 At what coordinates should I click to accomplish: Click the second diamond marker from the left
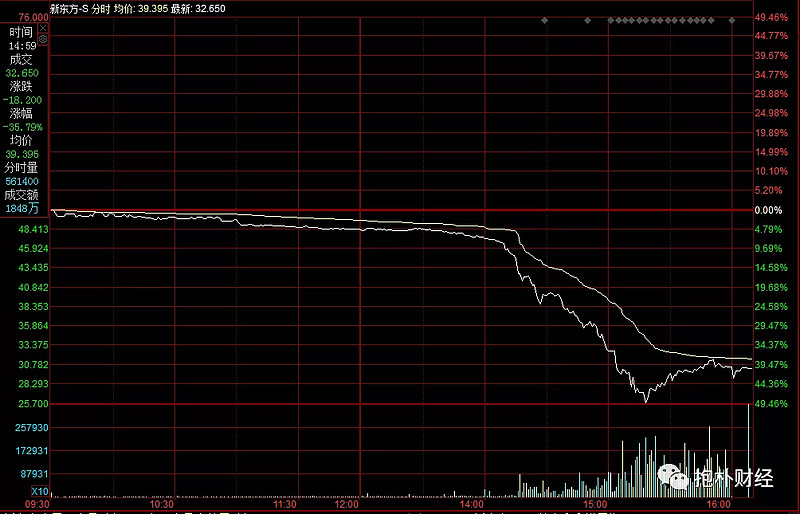[x=586, y=19]
